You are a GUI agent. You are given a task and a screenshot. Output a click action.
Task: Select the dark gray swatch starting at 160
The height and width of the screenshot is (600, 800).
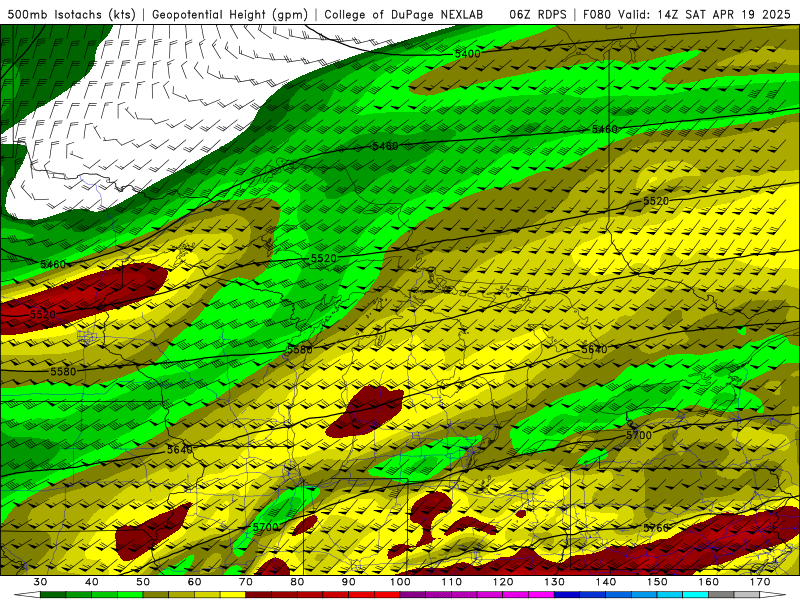tap(721, 595)
